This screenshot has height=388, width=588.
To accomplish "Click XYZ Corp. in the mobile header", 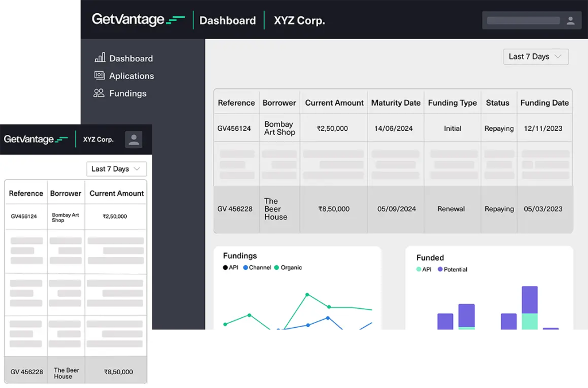I will (98, 139).
